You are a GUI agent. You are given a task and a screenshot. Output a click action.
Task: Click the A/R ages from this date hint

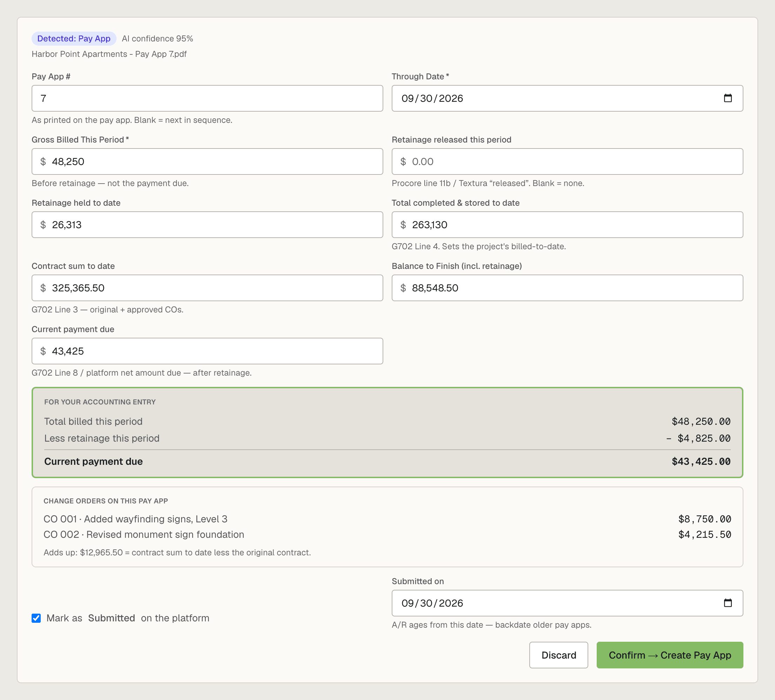[491, 625]
